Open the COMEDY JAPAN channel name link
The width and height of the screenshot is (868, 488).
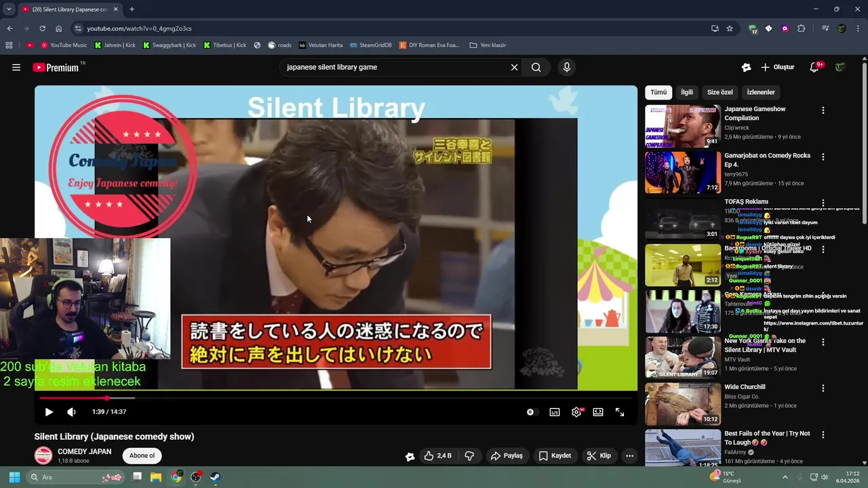84,451
